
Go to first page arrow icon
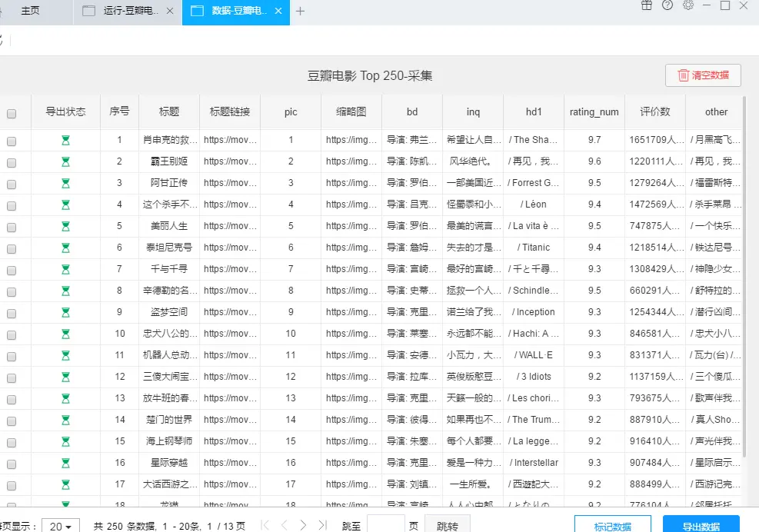265,525
